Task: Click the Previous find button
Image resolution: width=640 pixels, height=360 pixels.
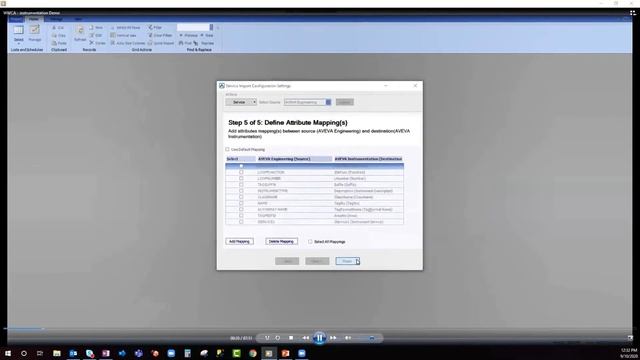Action: (x=188, y=35)
